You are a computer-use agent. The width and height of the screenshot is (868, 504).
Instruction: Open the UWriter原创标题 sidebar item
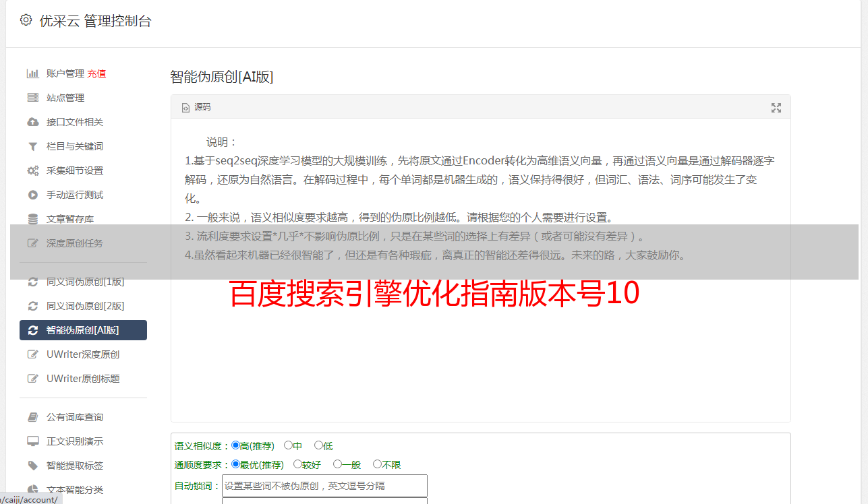click(x=83, y=379)
